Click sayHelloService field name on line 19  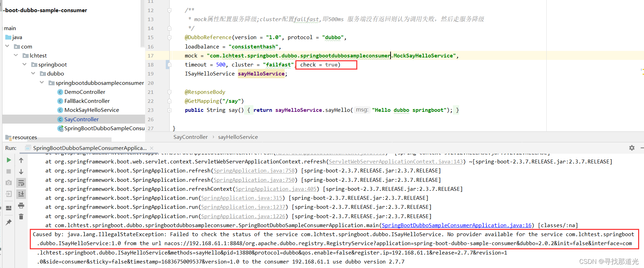261,74
